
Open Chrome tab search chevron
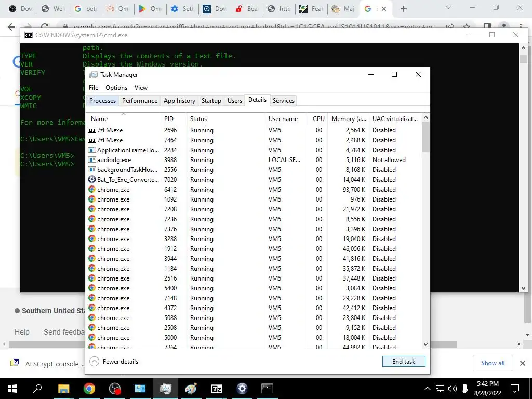coord(448,7)
